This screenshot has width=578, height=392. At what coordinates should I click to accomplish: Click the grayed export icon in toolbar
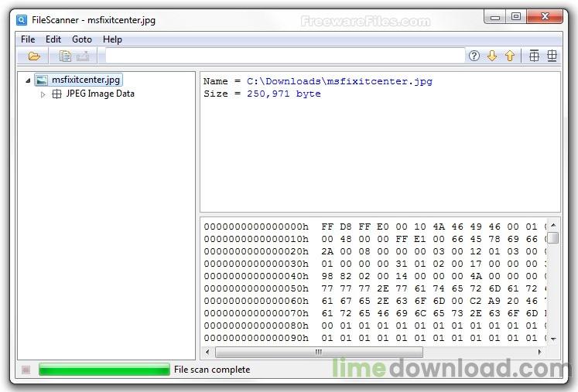click(x=83, y=56)
